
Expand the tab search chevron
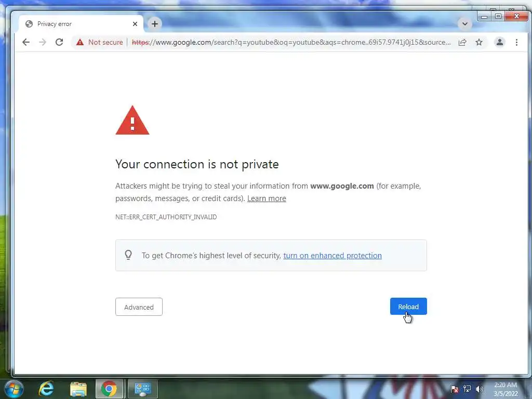point(465,24)
